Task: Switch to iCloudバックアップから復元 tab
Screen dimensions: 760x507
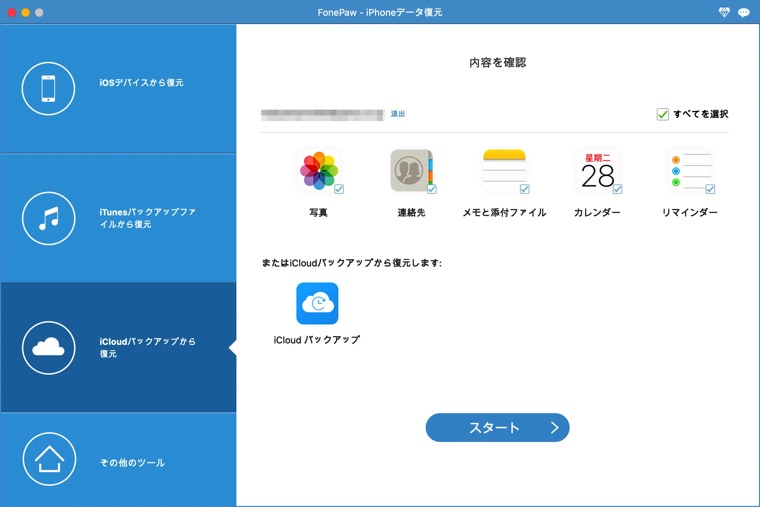Action: pos(118,348)
